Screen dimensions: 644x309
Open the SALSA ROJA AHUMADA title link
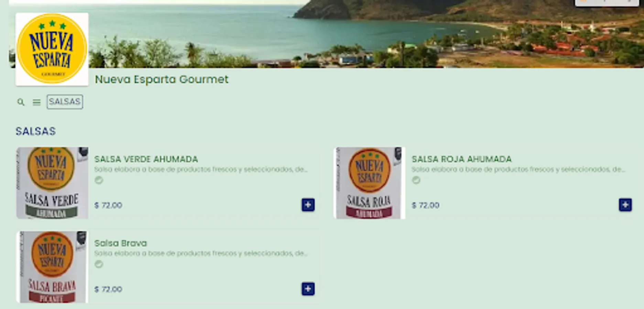[x=462, y=159]
